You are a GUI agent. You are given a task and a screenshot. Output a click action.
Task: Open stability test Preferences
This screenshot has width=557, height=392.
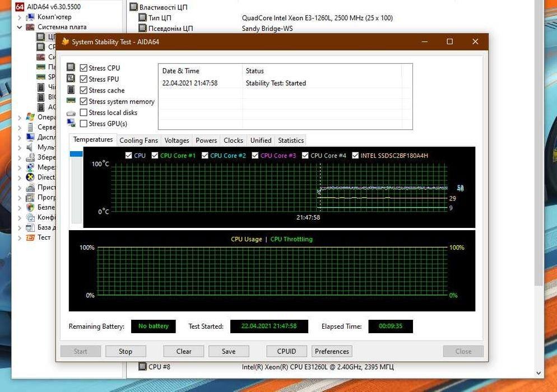332,351
